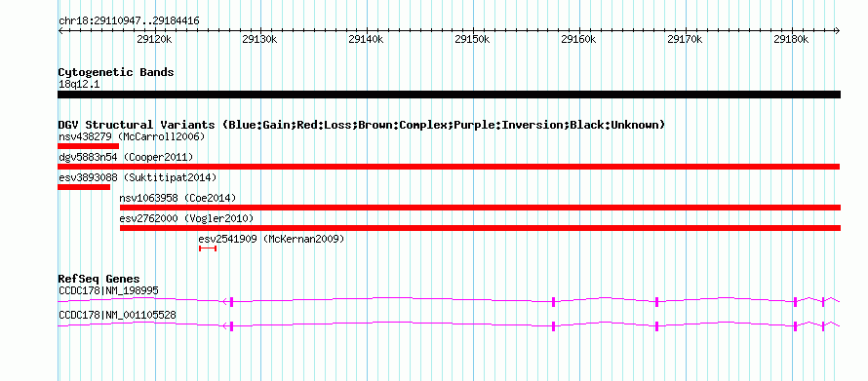Viewport: 868px width, 381px height.
Task: Select the red bar under nsv438279
Action: [88, 146]
